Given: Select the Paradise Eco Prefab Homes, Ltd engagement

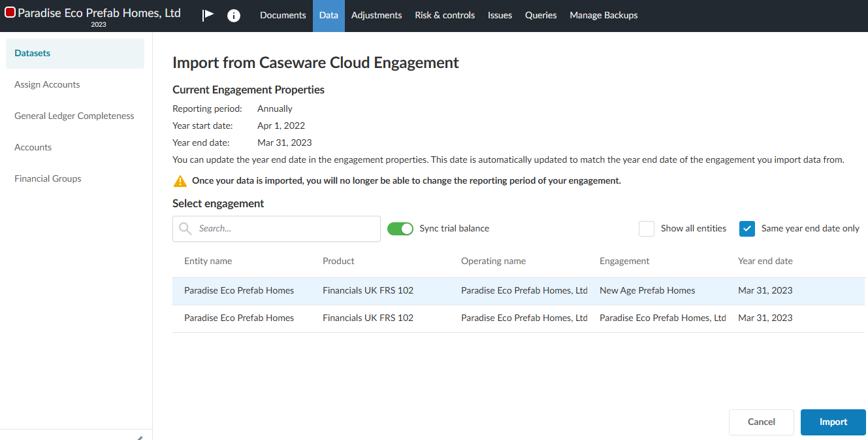Looking at the screenshot, I should click(519, 318).
